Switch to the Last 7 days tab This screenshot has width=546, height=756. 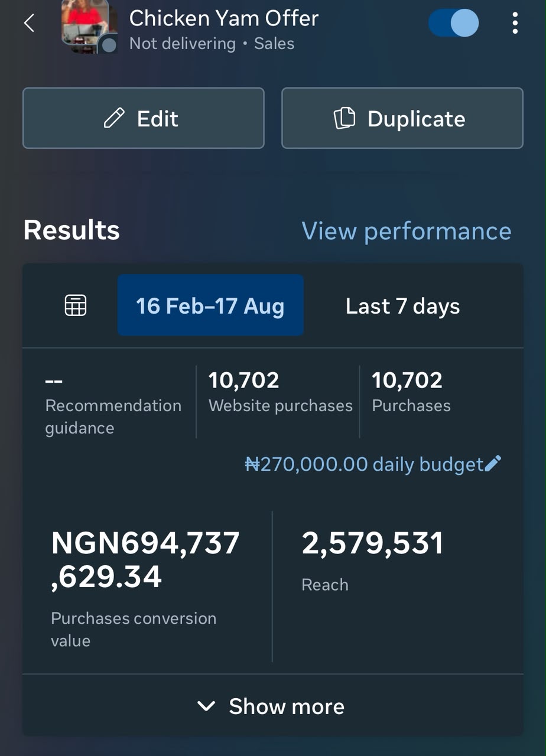coord(402,306)
